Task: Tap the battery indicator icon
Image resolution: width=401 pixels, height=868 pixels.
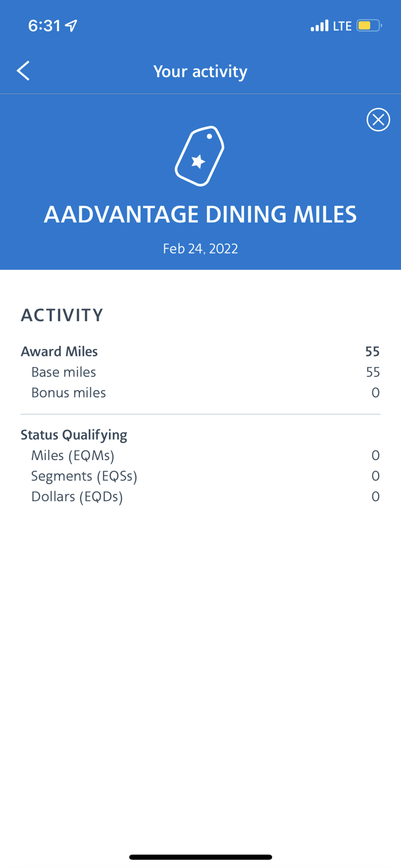Action: pyautogui.click(x=369, y=26)
